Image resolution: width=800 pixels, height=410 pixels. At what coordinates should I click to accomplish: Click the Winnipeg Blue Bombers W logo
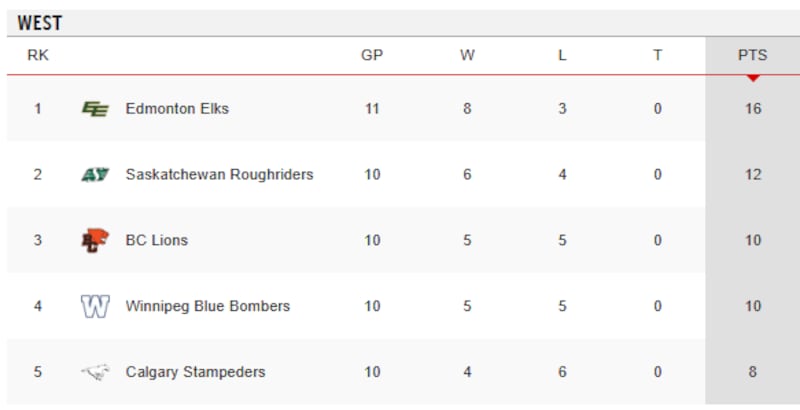point(95,306)
